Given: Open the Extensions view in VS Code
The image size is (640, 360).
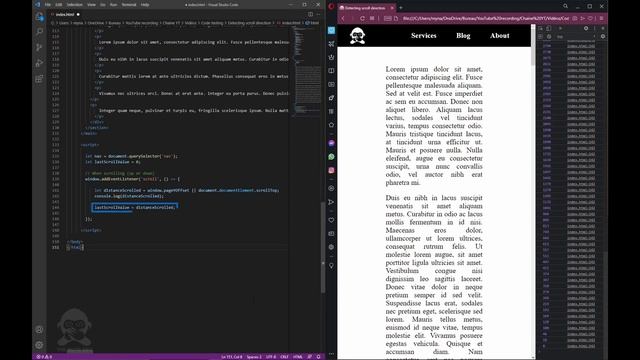Looking at the screenshot, I should click(x=39, y=79).
